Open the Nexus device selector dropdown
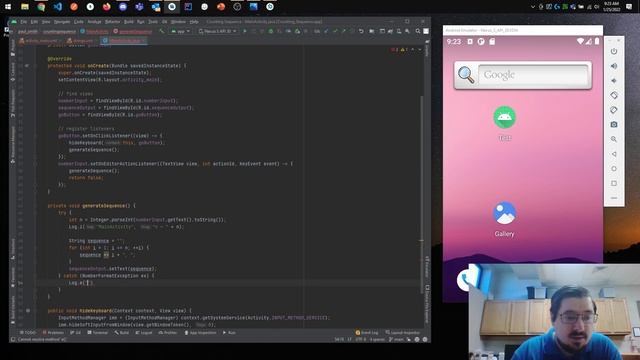640x360 pixels. 218,31
